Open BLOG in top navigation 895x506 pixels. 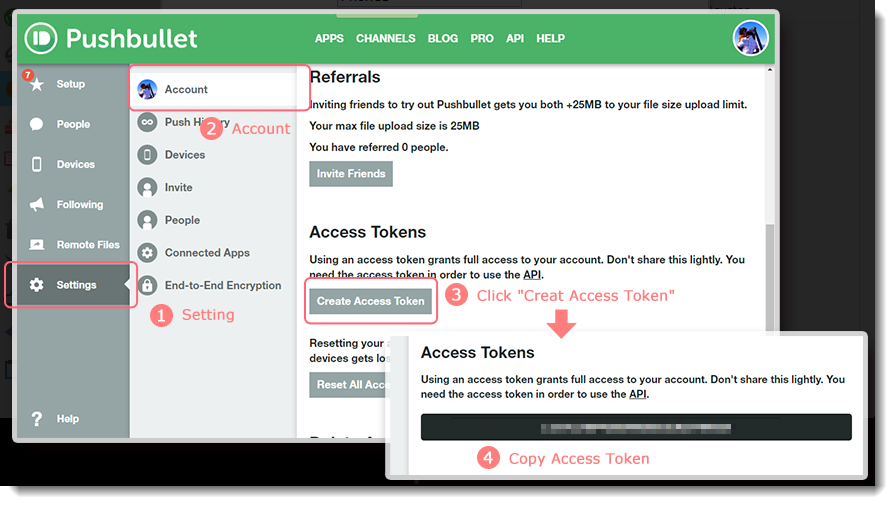point(442,38)
